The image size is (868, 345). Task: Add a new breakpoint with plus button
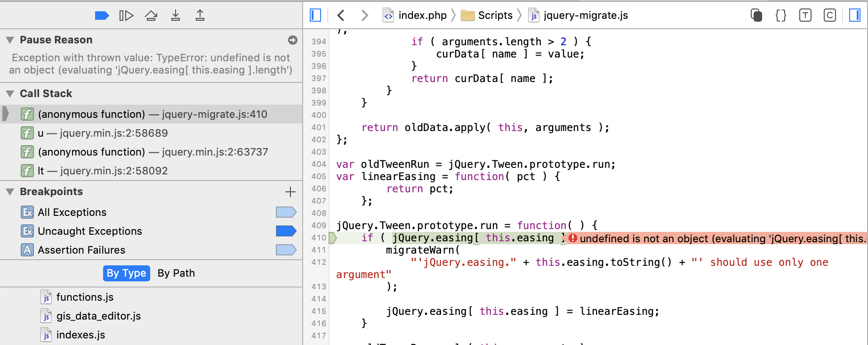point(290,192)
